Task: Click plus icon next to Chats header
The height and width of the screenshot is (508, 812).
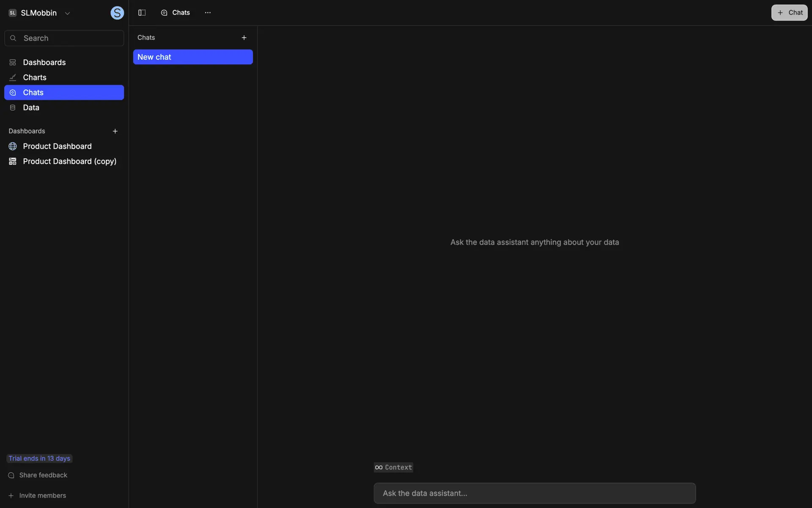Action: (244, 38)
